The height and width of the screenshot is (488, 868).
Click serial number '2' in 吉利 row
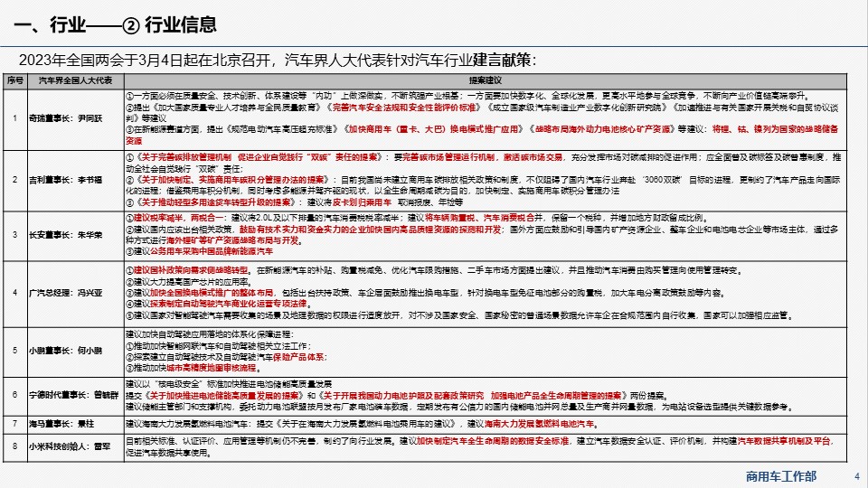(x=15, y=180)
